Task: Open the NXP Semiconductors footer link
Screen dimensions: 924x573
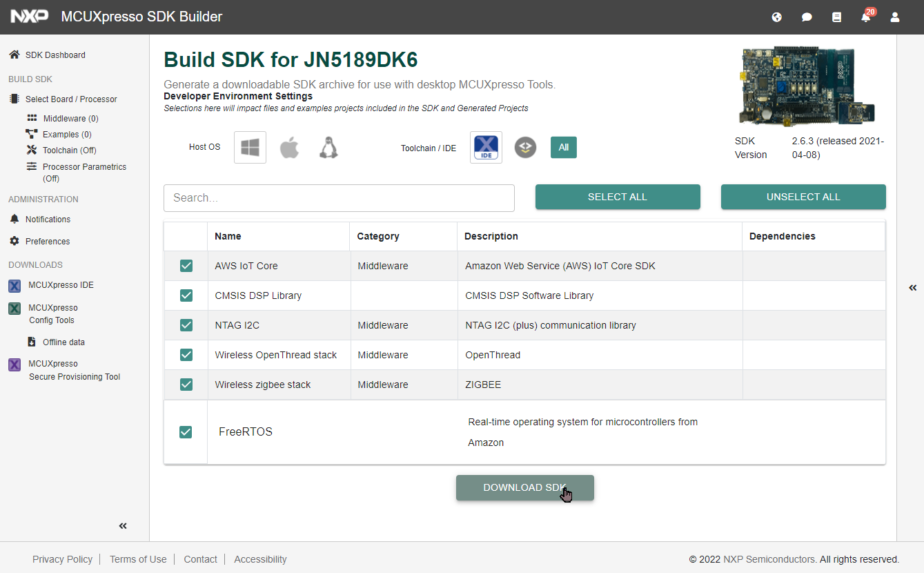Action: point(769,559)
